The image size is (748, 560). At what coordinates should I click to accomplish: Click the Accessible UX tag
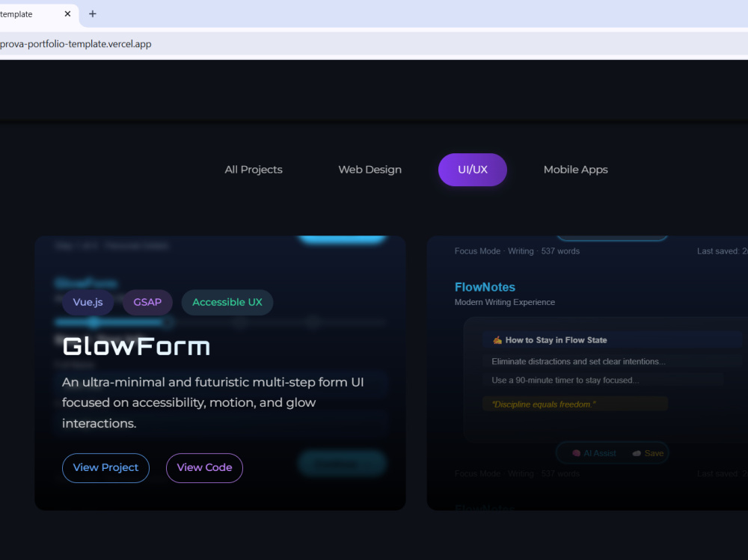pos(227,302)
